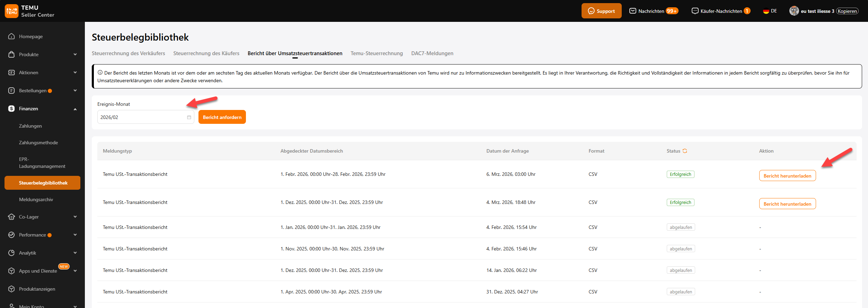Image resolution: width=868 pixels, height=308 pixels.
Task: Click the Bestellungen list icon
Action: [11, 91]
